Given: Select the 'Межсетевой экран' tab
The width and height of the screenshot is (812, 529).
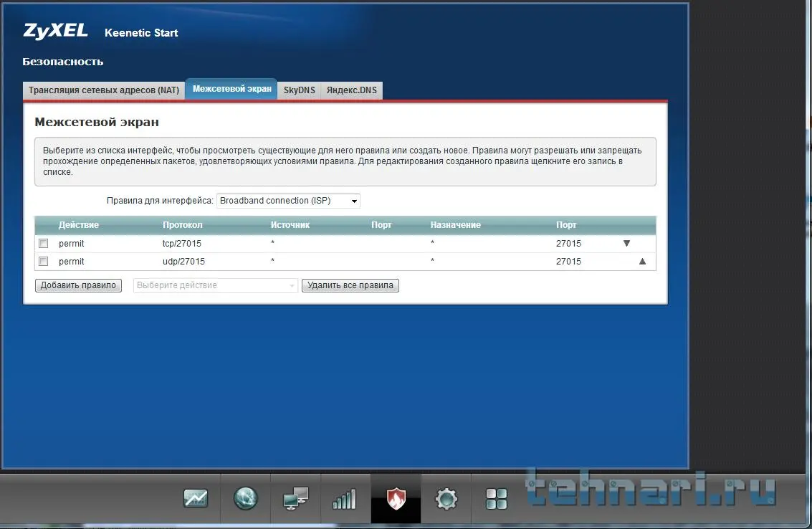Looking at the screenshot, I should [231, 90].
